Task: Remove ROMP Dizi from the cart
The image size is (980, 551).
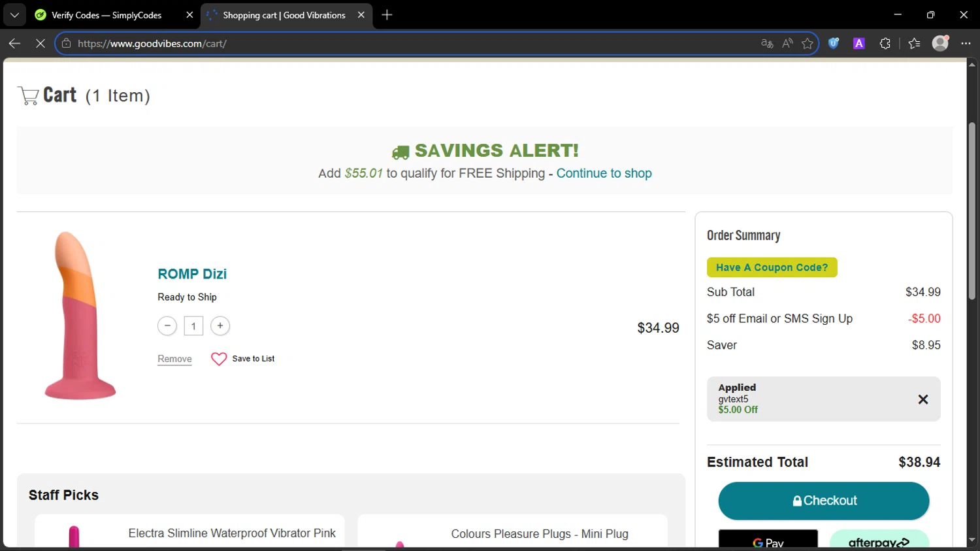Action: pos(174,359)
